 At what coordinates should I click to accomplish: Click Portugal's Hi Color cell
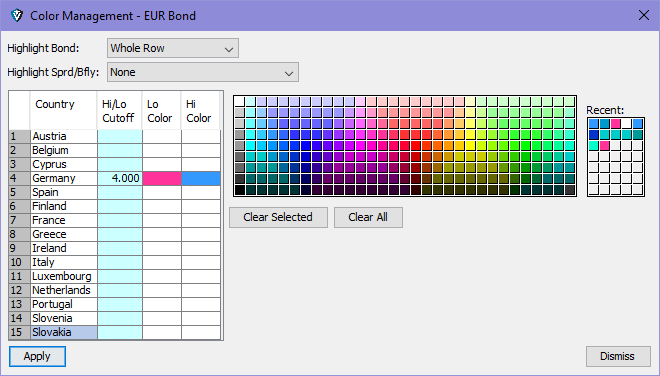[x=201, y=304]
